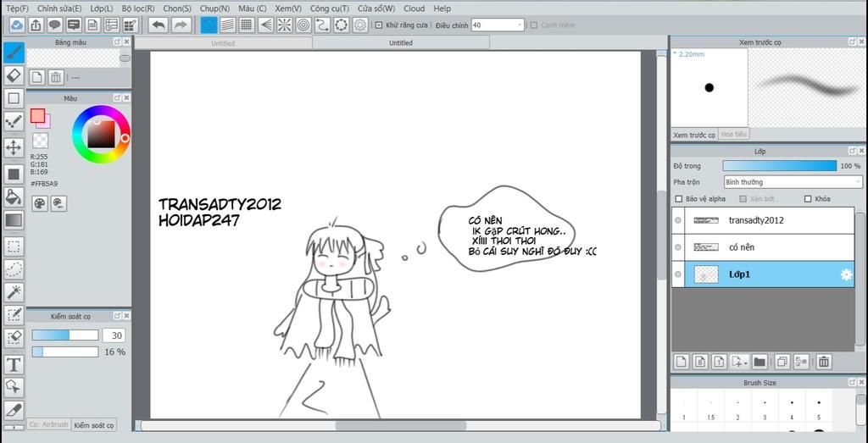Enable Bảo vệ alpha checkbox
The width and height of the screenshot is (868, 443).
(x=679, y=199)
